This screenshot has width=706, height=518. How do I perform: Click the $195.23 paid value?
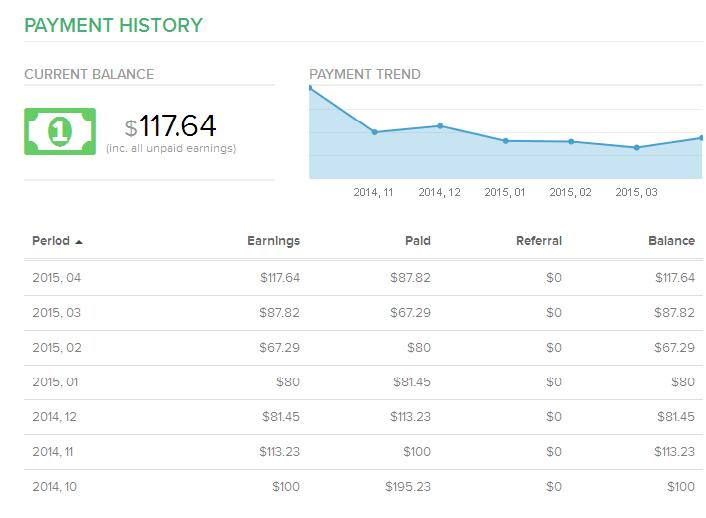point(408,487)
